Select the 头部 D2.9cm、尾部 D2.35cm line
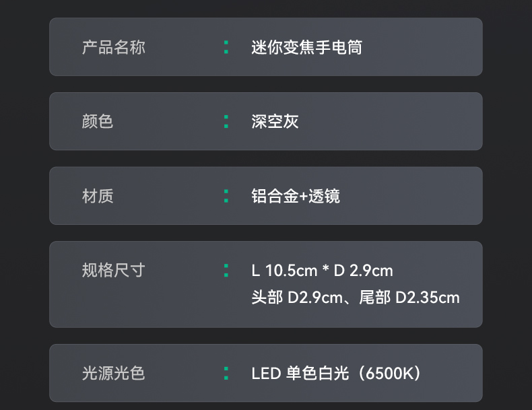532x410 pixels. [356, 298]
